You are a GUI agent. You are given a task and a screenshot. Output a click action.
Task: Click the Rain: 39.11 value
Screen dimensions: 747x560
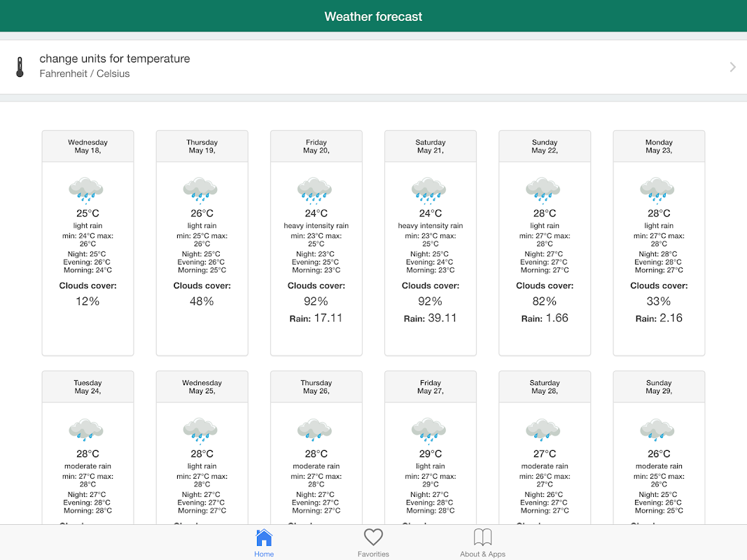431,318
